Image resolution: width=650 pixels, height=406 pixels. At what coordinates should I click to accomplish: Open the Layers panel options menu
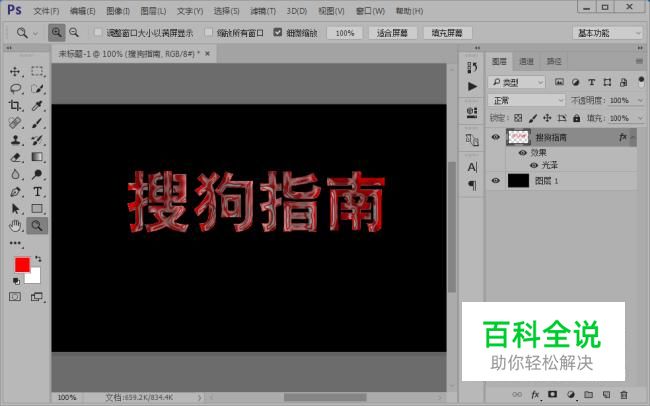[639, 61]
